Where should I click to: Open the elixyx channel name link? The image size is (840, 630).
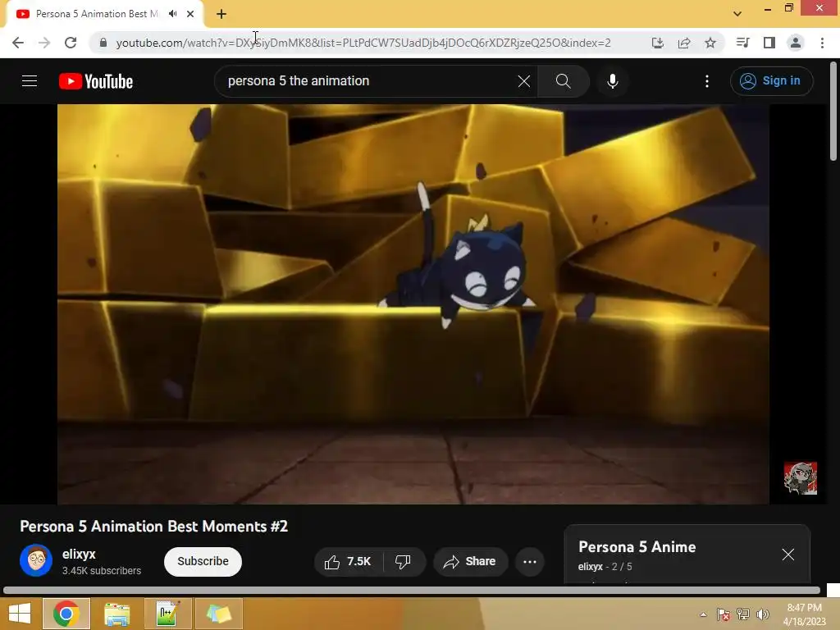pyautogui.click(x=79, y=554)
